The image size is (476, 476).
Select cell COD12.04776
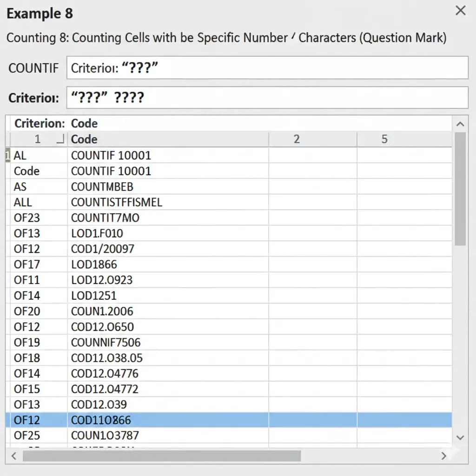pyautogui.click(x=105, y=374)
